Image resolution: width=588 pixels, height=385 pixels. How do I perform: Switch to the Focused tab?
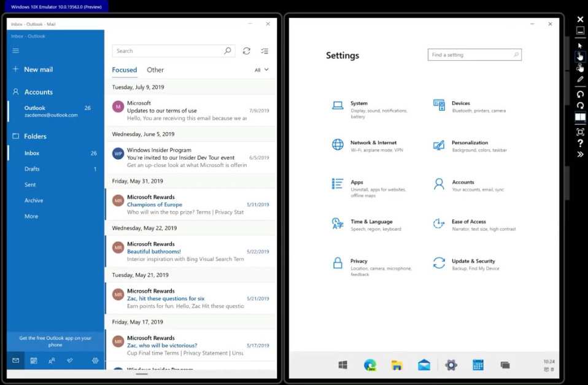[125, 70]
